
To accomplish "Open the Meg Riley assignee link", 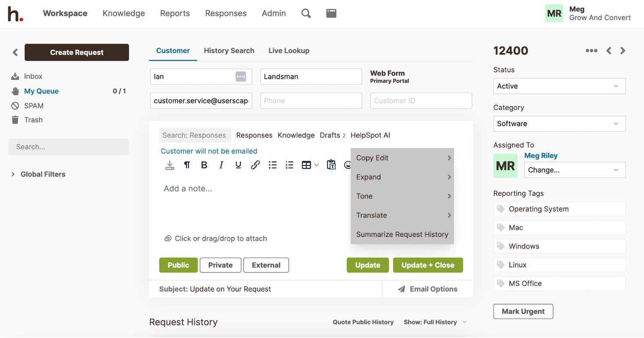I will point(541,156).
